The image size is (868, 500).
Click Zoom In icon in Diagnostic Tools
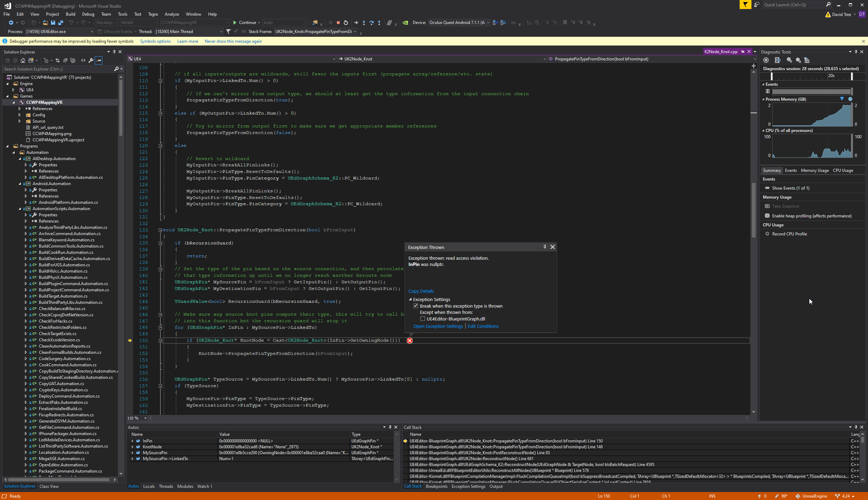tap(789, 60)
